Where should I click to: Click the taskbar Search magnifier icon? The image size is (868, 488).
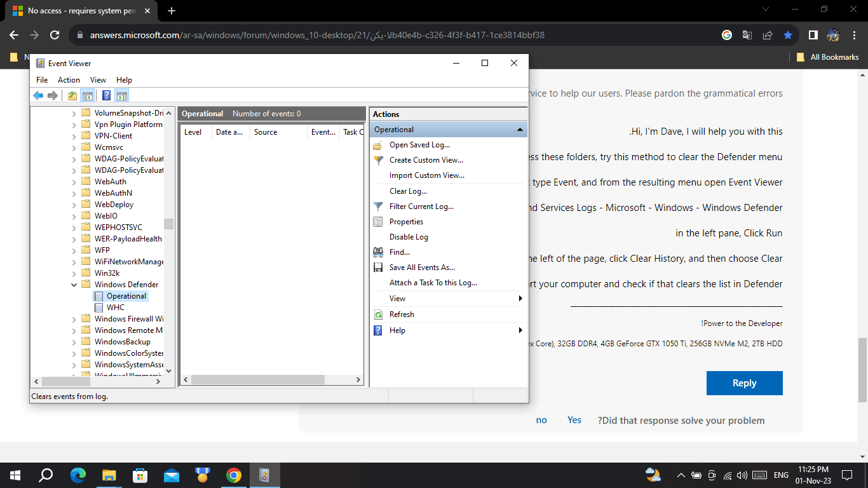(x=46, y=475)
